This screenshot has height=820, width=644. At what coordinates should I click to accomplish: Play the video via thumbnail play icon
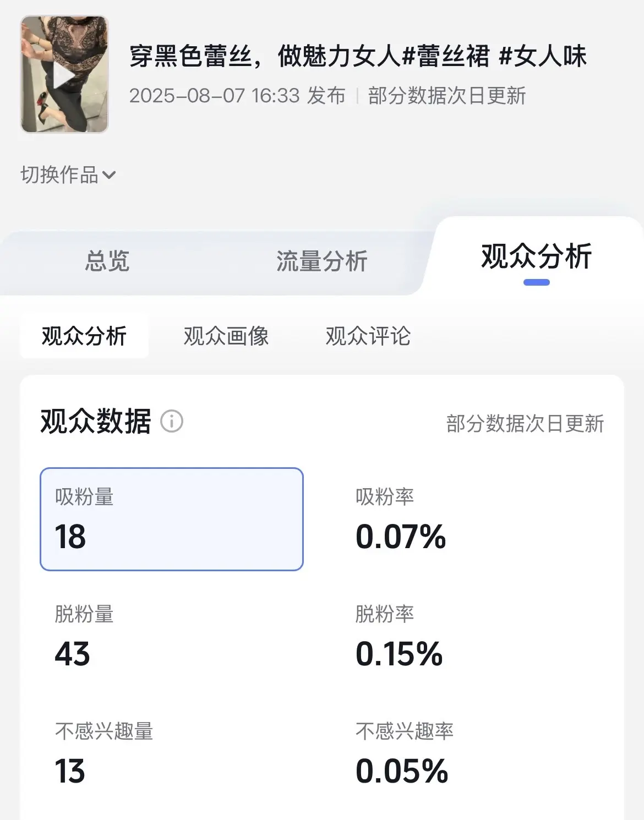[x=64, y=75]
